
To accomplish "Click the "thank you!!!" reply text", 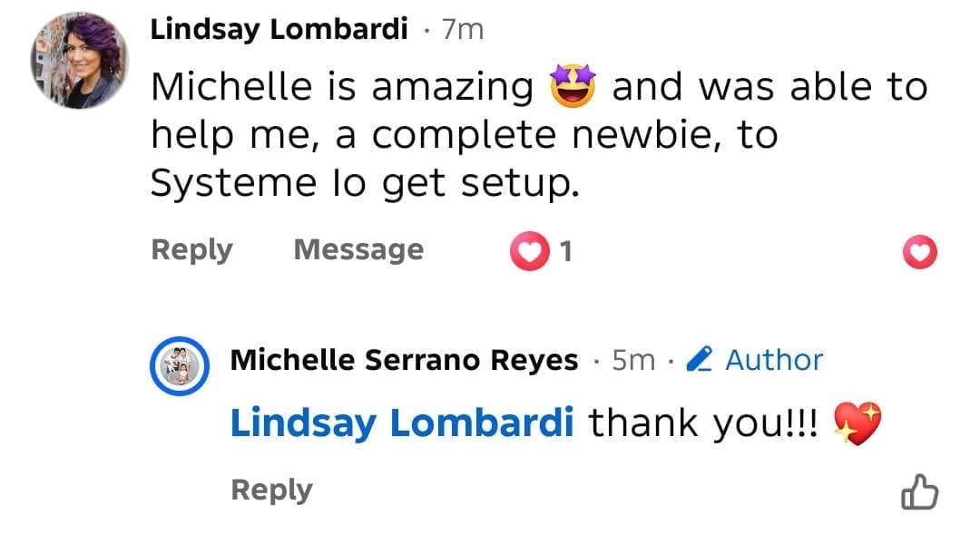I will 703,422.
